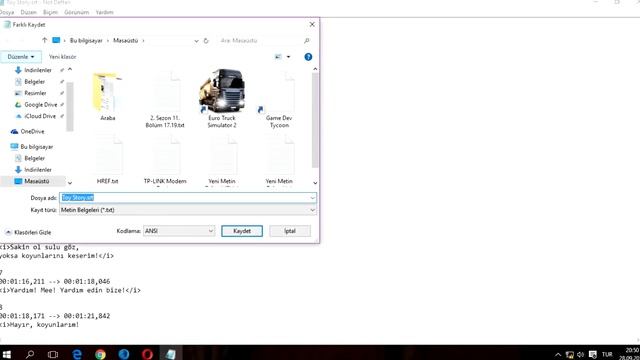This screenshot has width=640, height=360.
Task: Open Opera browser from the taskbar
Action: (147, 354)
